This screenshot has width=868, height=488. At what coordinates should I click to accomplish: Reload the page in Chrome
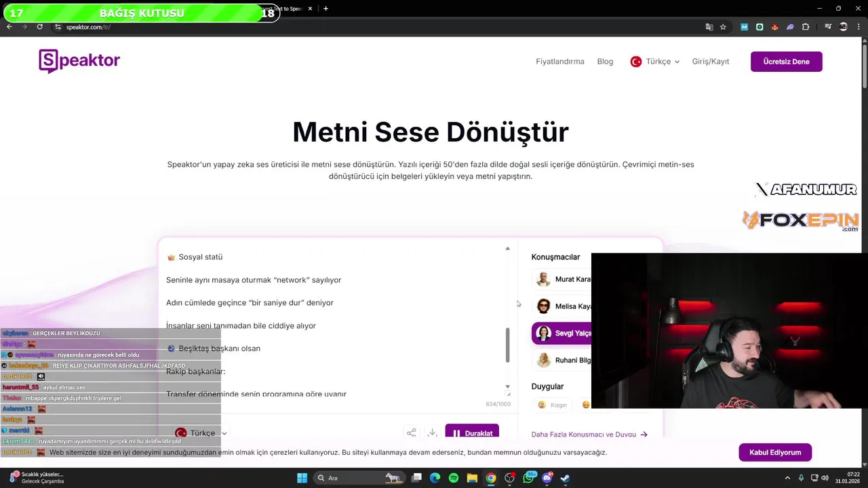39,26
